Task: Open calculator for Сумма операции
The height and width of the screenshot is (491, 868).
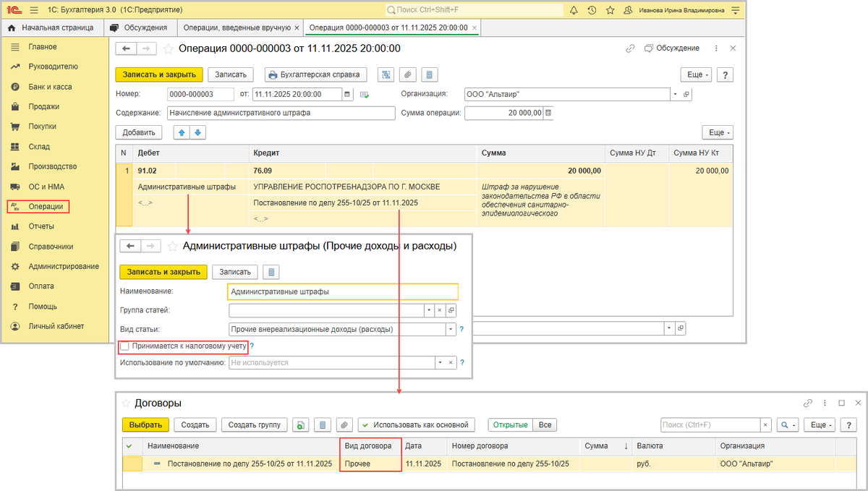Action: (548, 113)
